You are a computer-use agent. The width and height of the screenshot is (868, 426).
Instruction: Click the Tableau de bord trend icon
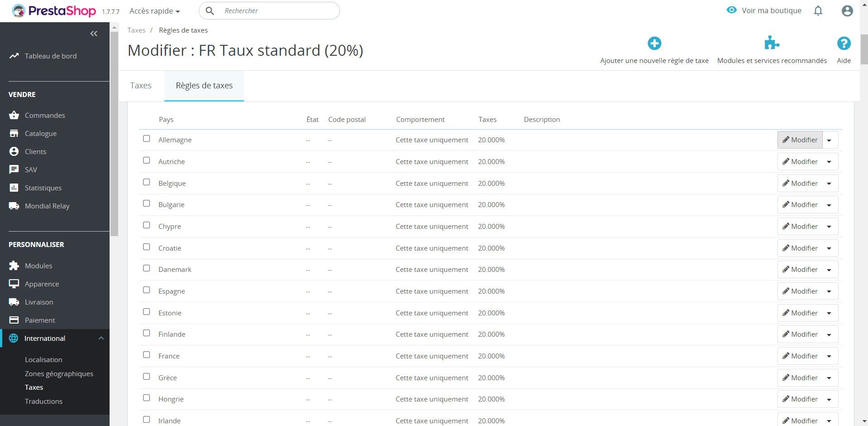click(x=14, y=56)
